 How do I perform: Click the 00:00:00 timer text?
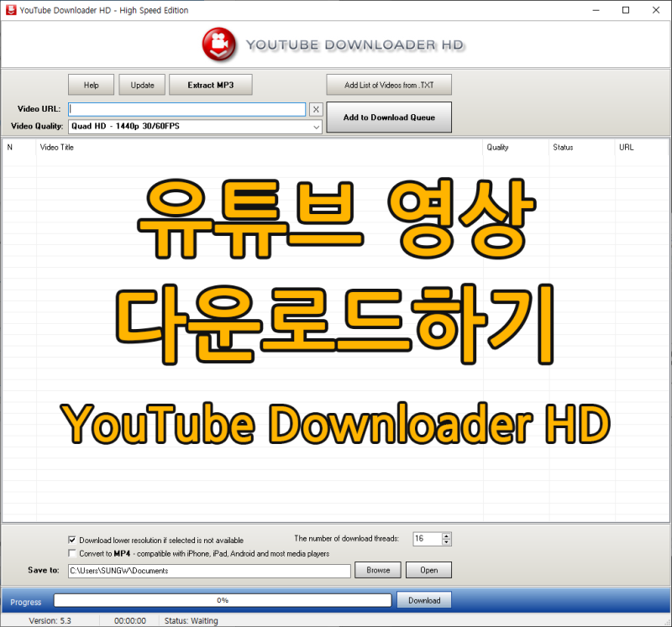(130, 620)
